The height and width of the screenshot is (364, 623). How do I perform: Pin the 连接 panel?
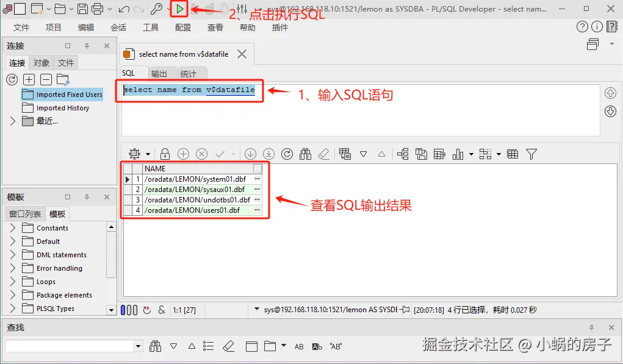click(x=87, y=46)
